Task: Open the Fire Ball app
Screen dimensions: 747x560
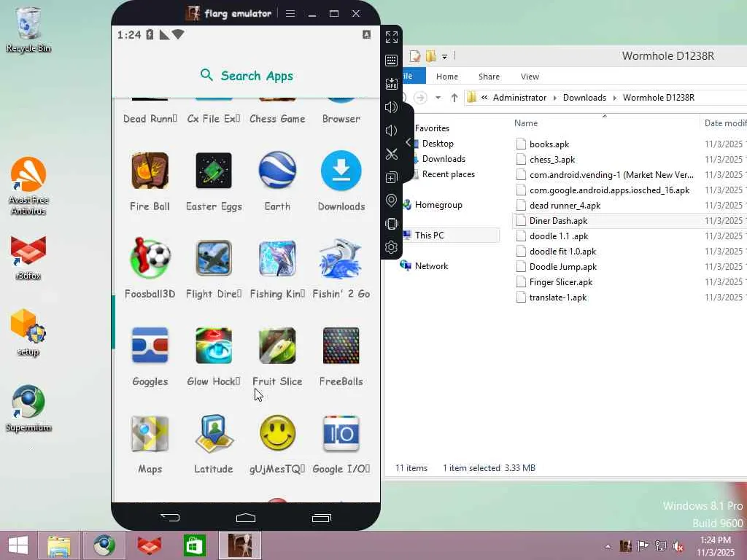Action: (x=150, y=171)
